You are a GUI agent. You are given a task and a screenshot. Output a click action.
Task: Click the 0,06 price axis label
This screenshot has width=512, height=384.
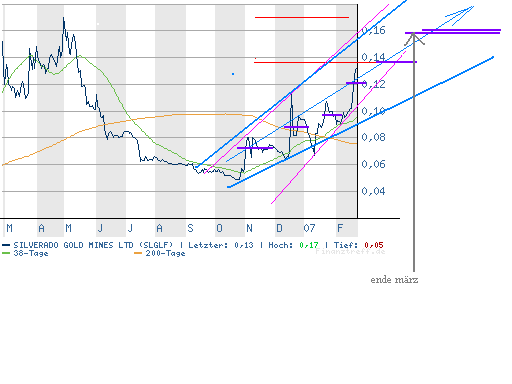(373, 164)
